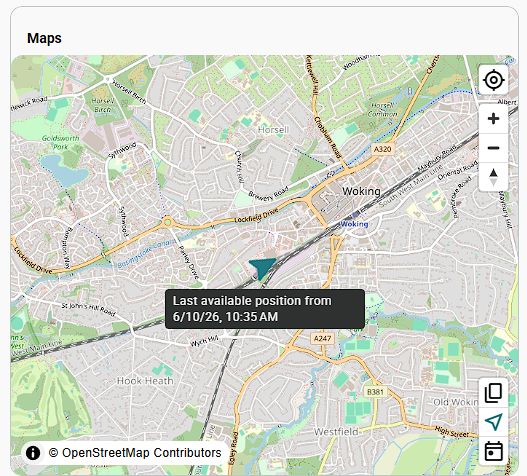Zoom out with the minus button
This screenshot has width=527, height=476.
point(493,148)
